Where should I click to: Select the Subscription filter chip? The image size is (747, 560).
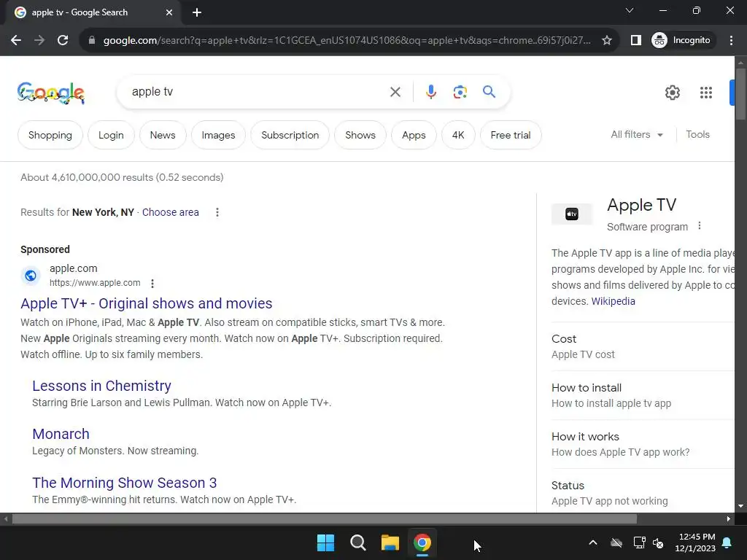point(290,135)
